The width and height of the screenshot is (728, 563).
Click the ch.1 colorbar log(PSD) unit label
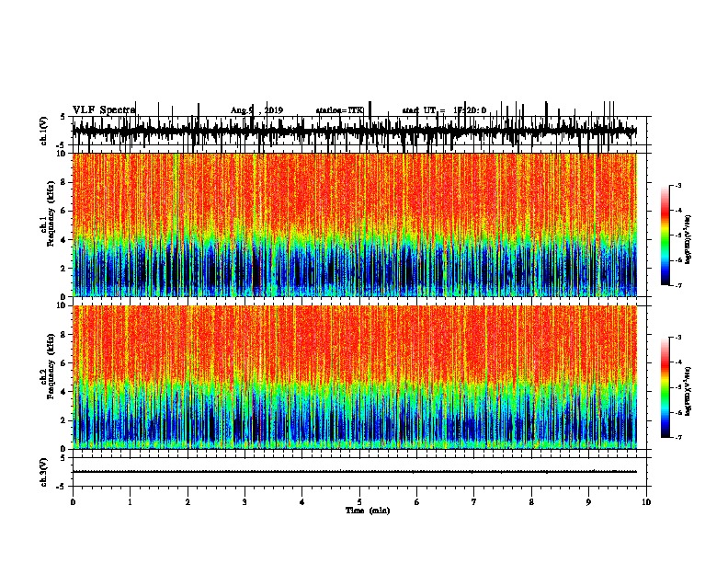click(x=688, y=240)
